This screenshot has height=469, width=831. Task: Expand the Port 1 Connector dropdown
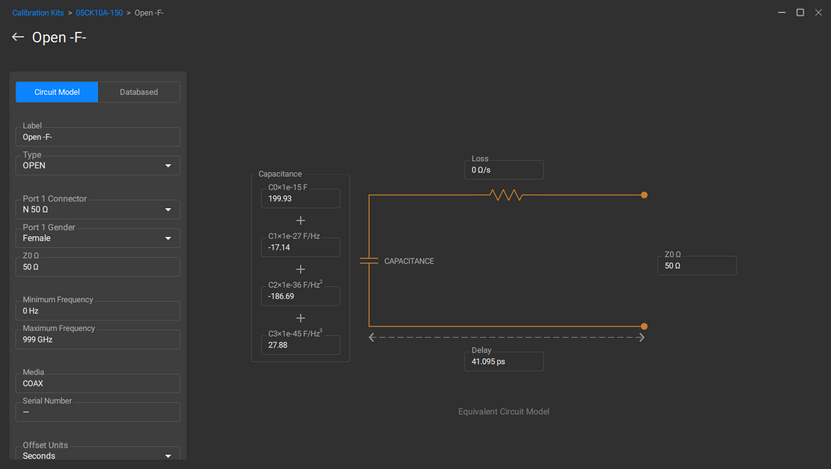coord(100,209)
